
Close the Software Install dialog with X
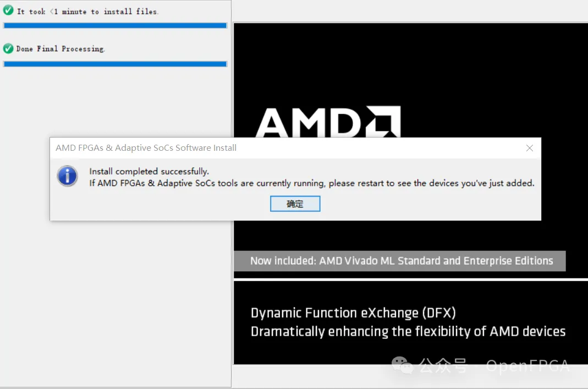(x=529, y=148)
